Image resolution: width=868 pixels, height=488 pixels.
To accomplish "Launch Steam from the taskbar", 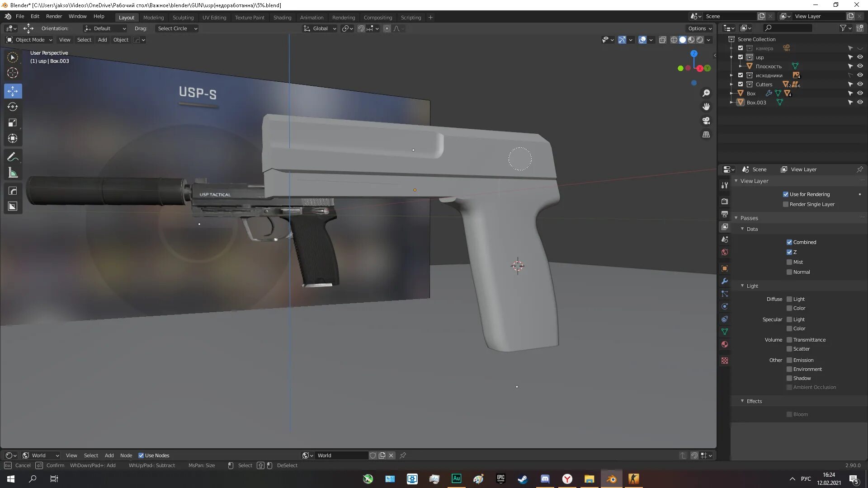I will pyautogui.click(x=523, y=479).
